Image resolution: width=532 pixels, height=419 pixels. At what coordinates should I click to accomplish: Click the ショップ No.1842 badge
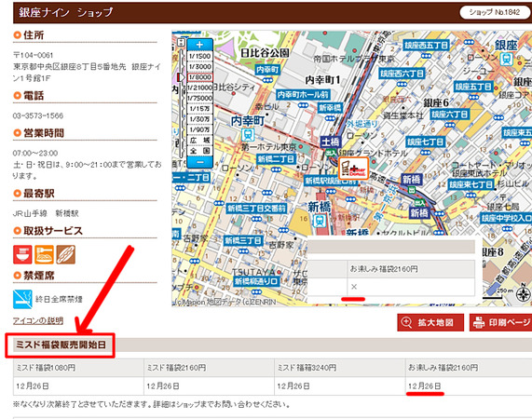(495, 12)
